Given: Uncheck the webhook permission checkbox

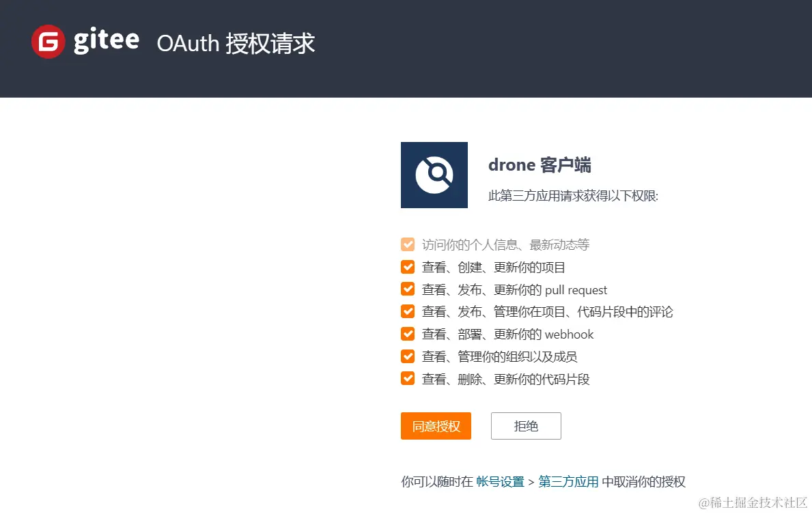Looking at the screenshot, I should click(408, 334).
